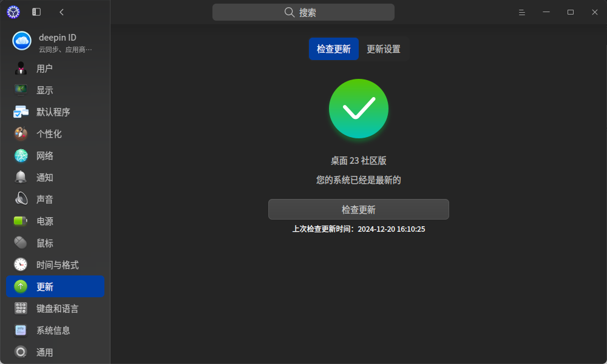Screen dimensions: 607x364
Task: Switch to the 检查更新 tab
Action: coord(334,49)
